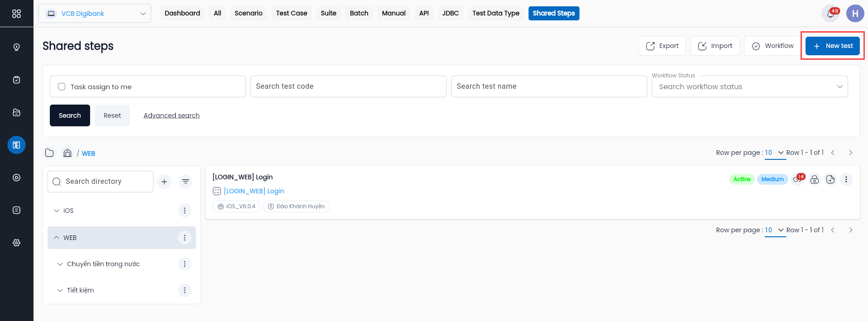Open the Advanced search link
The image size is (868, 321).
coord(172,115)
